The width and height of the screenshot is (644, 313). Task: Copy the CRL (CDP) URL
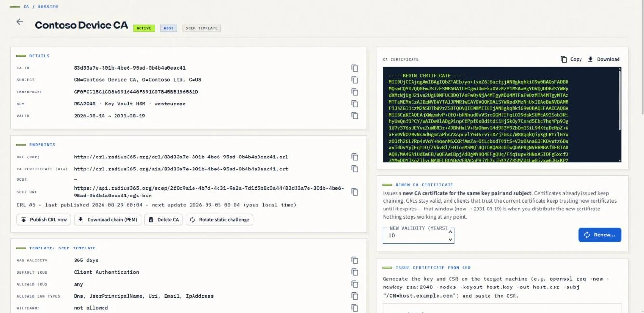pyautogui.click(x=355, y=157)
